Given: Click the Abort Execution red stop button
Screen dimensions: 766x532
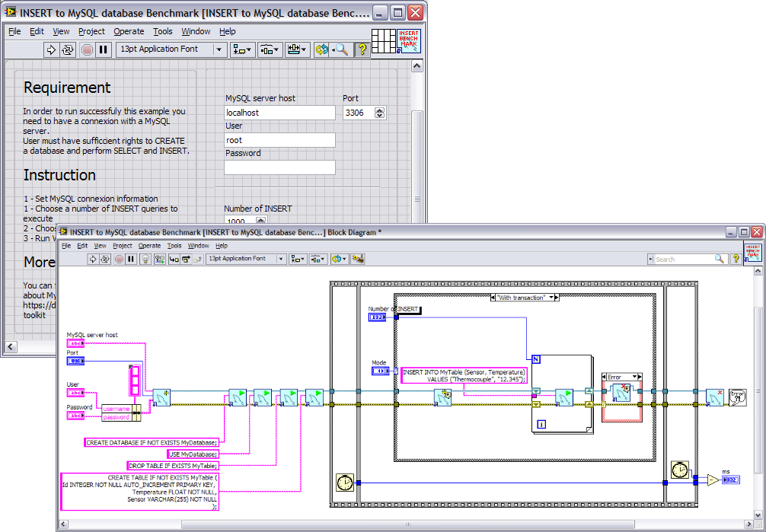Looking at the screenshot, I should (87, 49).
